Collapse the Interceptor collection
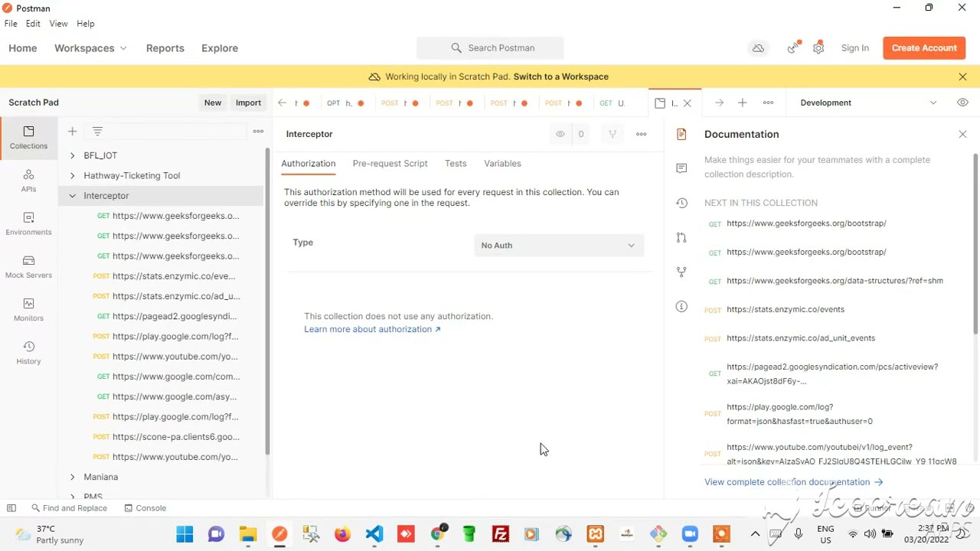The width and height of the screenshot is (980, 551). point(72,196)
